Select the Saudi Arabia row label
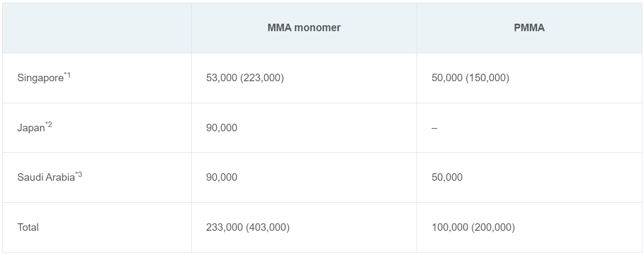 coord(46,178)
